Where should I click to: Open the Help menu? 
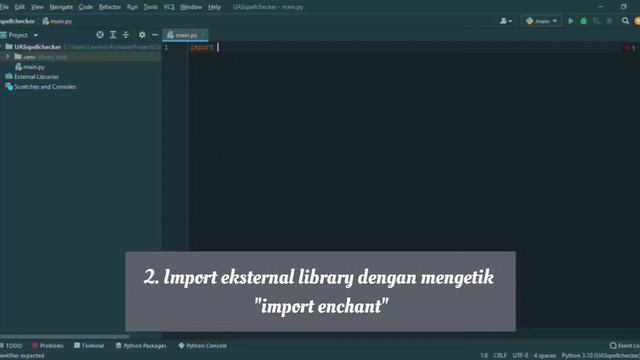214,7
